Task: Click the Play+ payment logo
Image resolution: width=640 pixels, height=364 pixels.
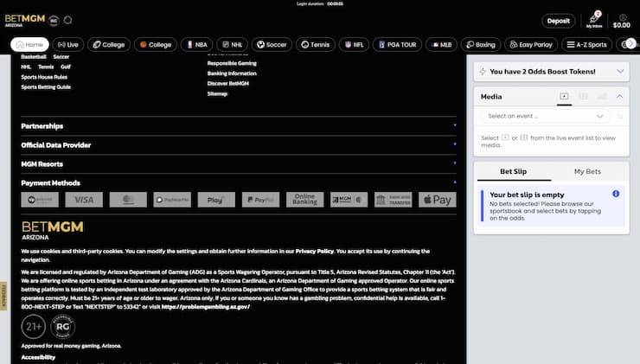Action: pyautogui.click(x=216, y=200)
